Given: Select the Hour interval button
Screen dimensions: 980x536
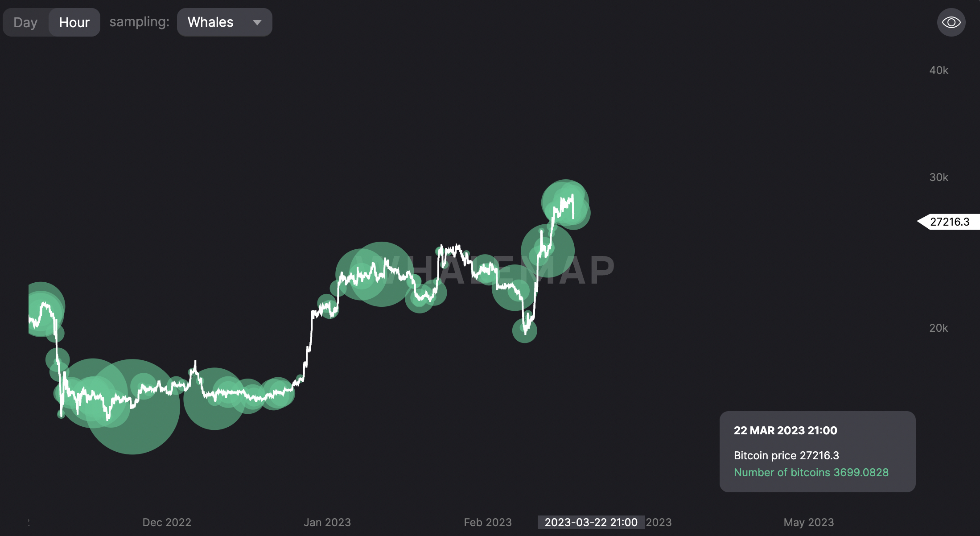Looking at the screenshot, I should 74,22.
